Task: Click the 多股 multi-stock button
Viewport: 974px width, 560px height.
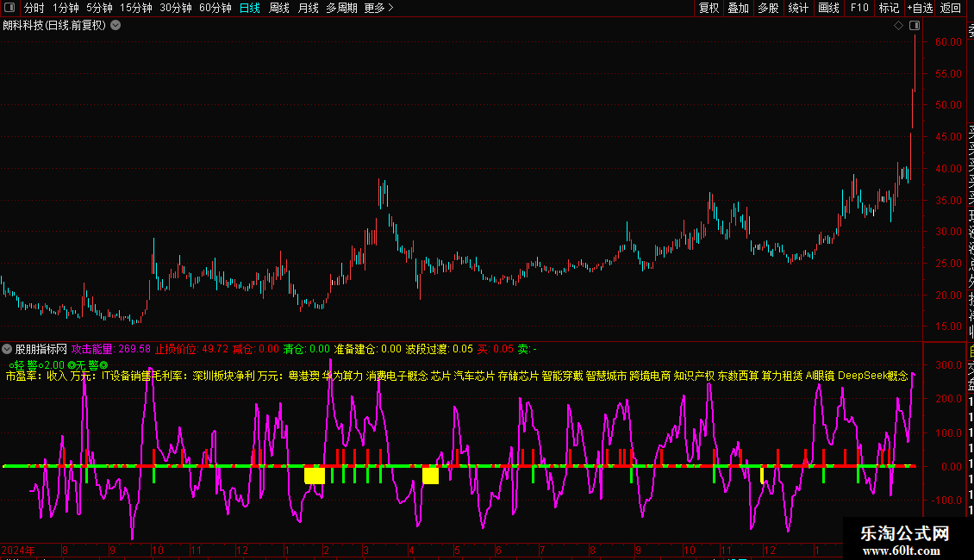Action: pyautogui.click(x=768, y=8)
